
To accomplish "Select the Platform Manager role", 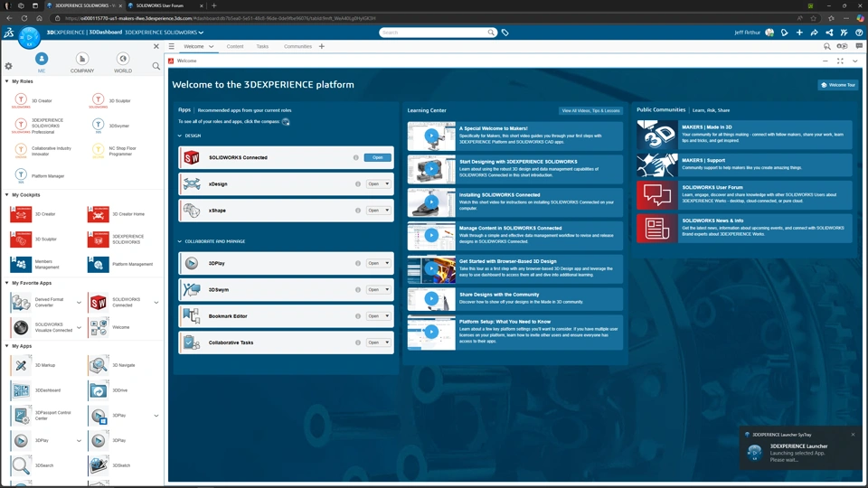I will coord(39,176).
